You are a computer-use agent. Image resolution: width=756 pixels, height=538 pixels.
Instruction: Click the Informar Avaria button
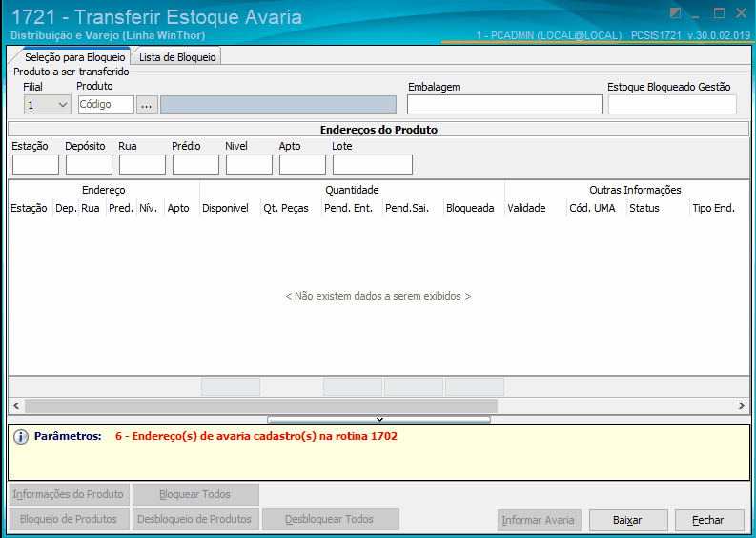539,520
